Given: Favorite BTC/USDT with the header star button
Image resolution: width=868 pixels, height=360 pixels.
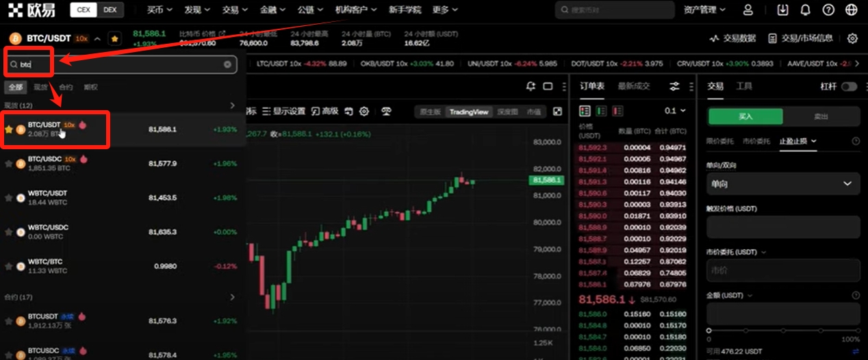Looking at the screenshot, I should point(115,38).
